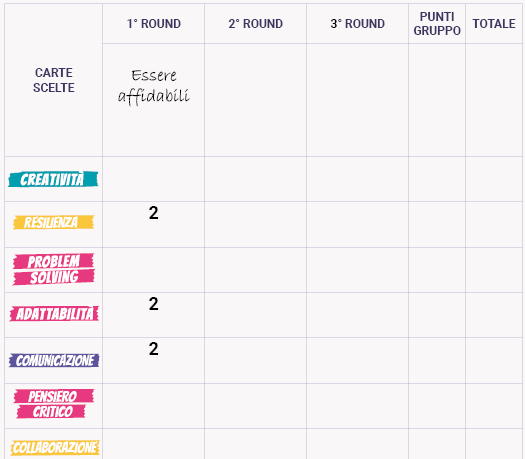Click the handwritten Essere affidabili card

(x=154, y=86)
